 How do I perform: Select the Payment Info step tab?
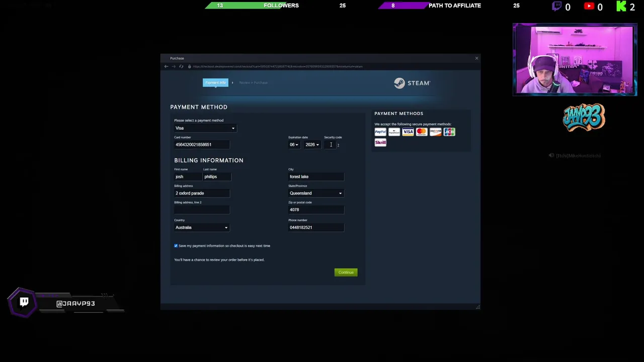[x=215, y=82]
